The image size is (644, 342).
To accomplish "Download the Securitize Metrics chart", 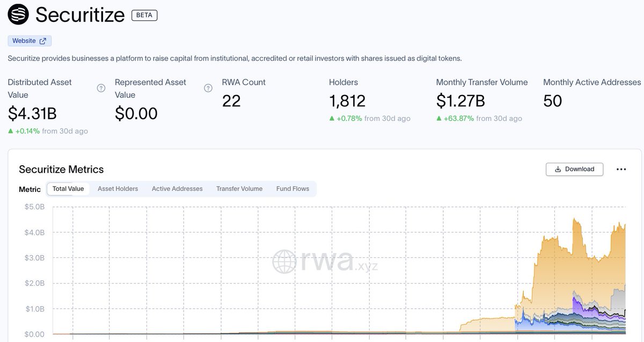I will (x=574, y=169).
